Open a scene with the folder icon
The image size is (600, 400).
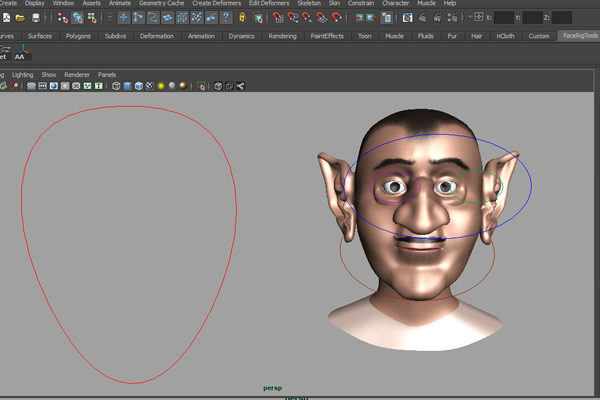pyautogui.click(x=20, y=18)
